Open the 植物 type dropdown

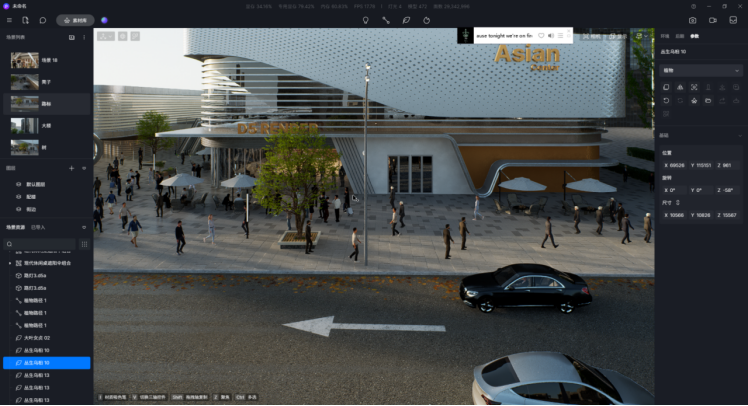(701, 70)
